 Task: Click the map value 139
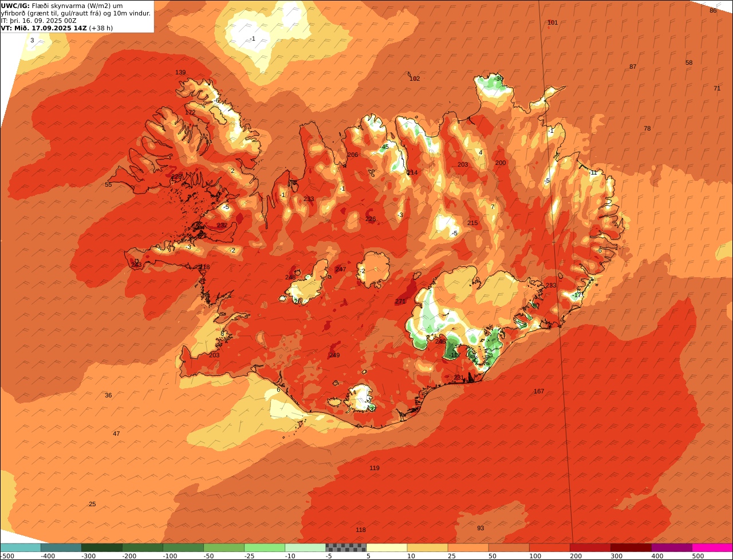point(180,73)
